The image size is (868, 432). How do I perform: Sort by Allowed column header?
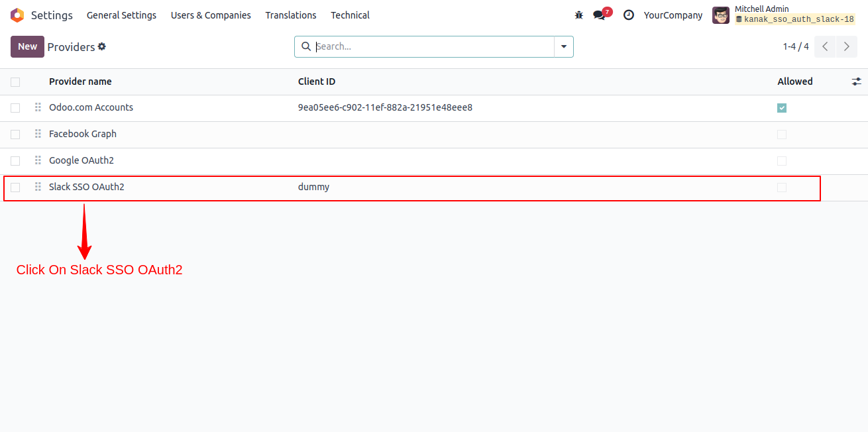pyautogui.click(x=795, y=81)
